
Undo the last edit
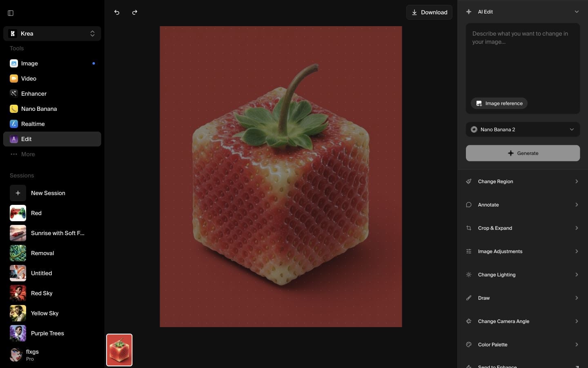(x=117, y=12)
